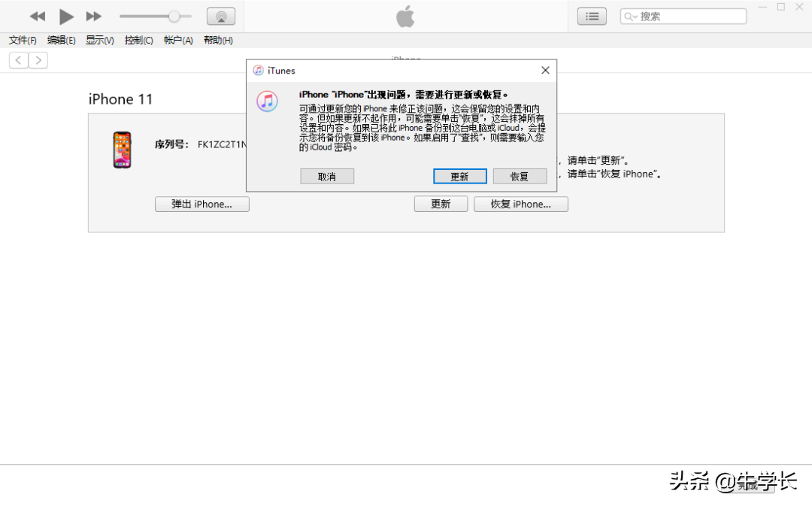
Task: Click the volume slider knob
Action: click(x=174, y=17)
